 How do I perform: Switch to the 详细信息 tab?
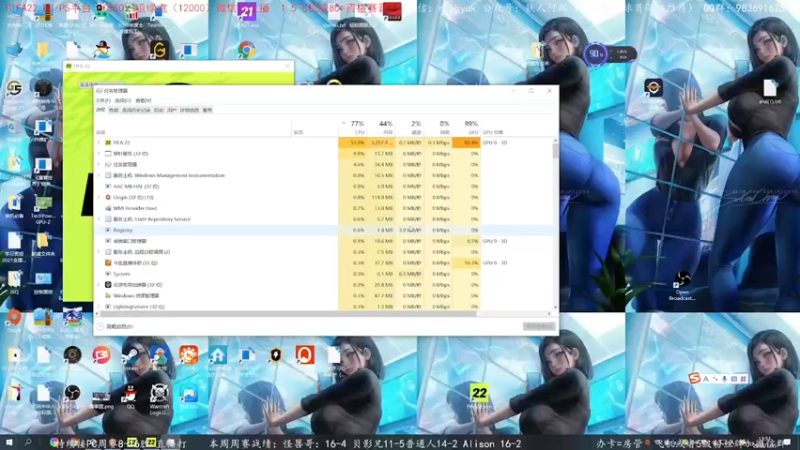189,110
